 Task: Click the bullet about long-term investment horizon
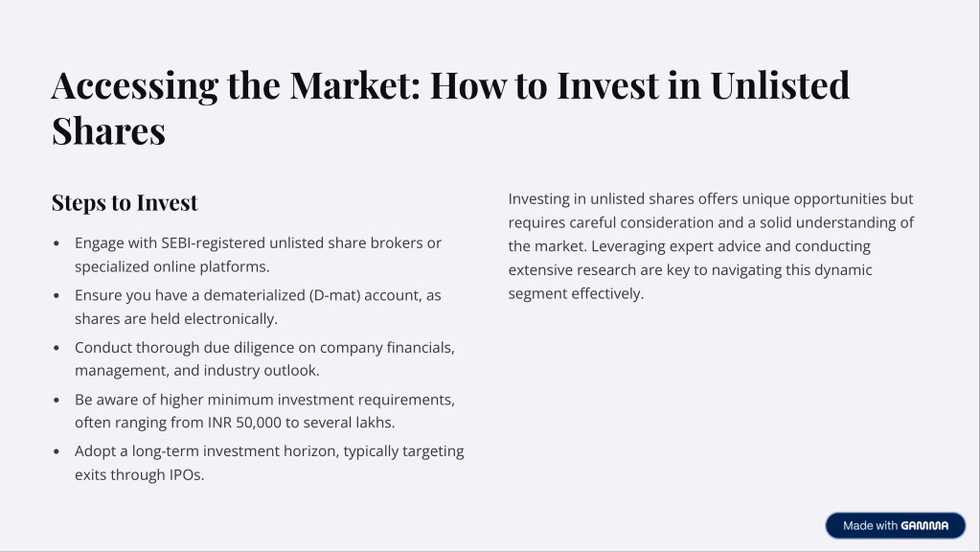pyautogui.click(x=269, y=463)
